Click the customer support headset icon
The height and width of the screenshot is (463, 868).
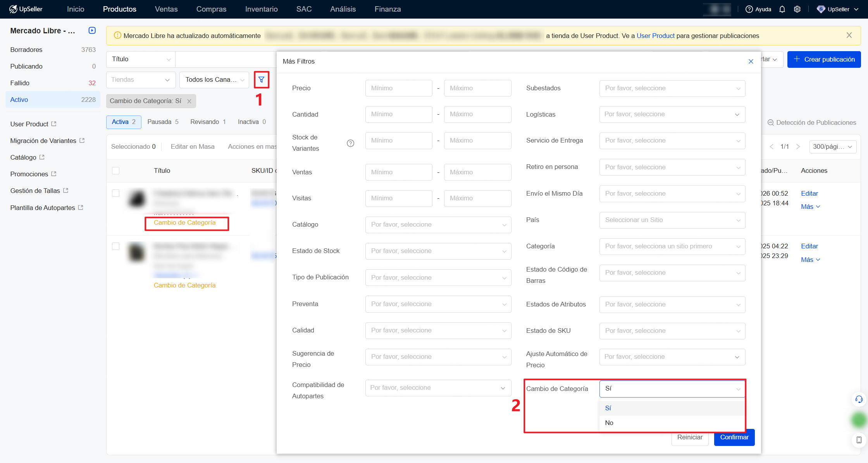click(859, 399)
